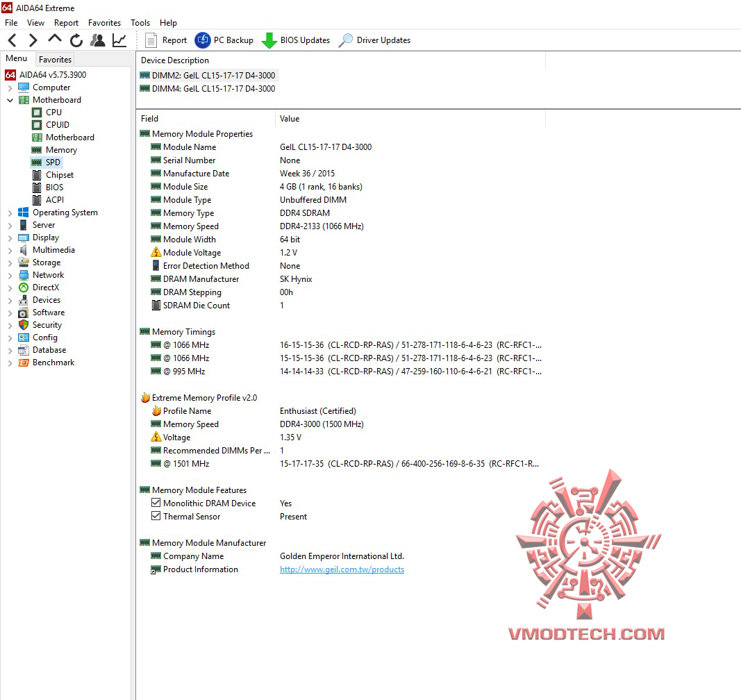
Task: Expand the Network tree node
Action: (10, 276)
